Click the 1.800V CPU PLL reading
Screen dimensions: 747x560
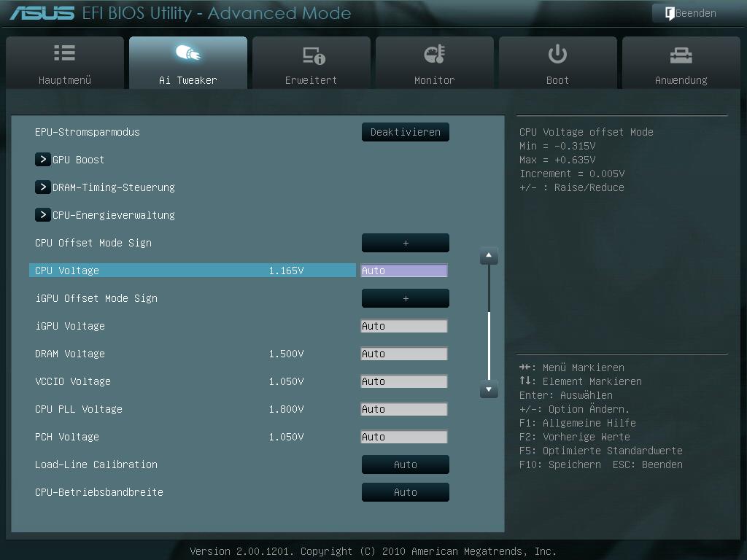tap(286, 409)
